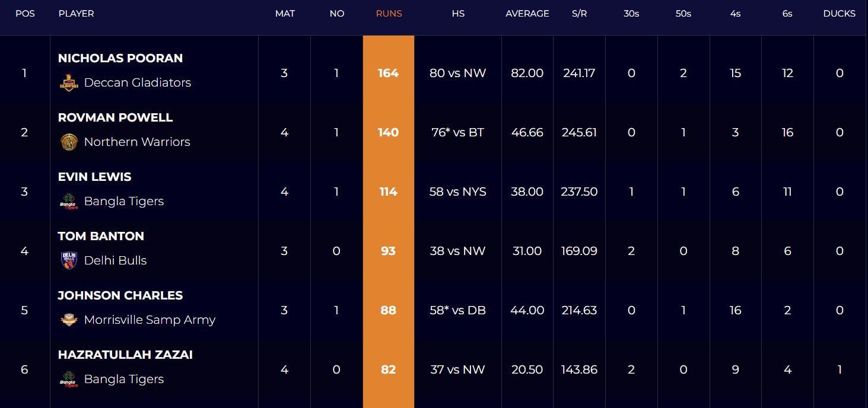Screen dimensions: 868x408
Task: Open Rovman Powell's player name link
Action: [115, 117]
